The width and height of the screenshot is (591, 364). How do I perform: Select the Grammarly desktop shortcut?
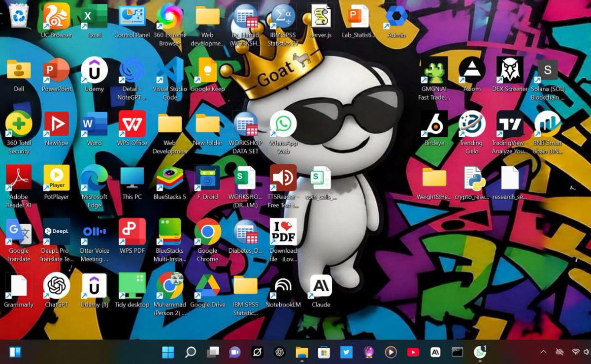pos(19,285)
